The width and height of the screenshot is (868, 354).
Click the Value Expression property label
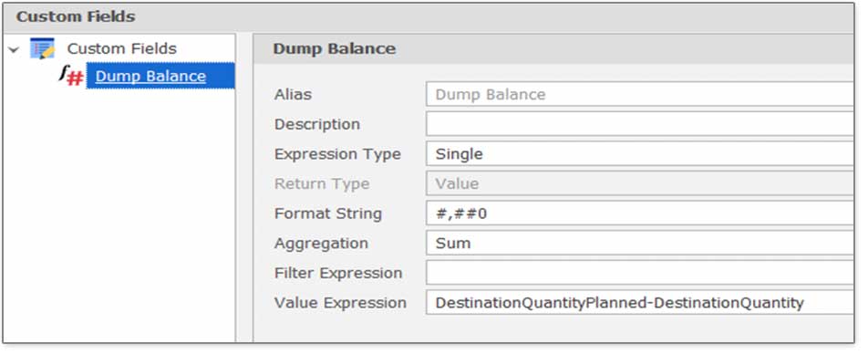click(x=340, y=303)
